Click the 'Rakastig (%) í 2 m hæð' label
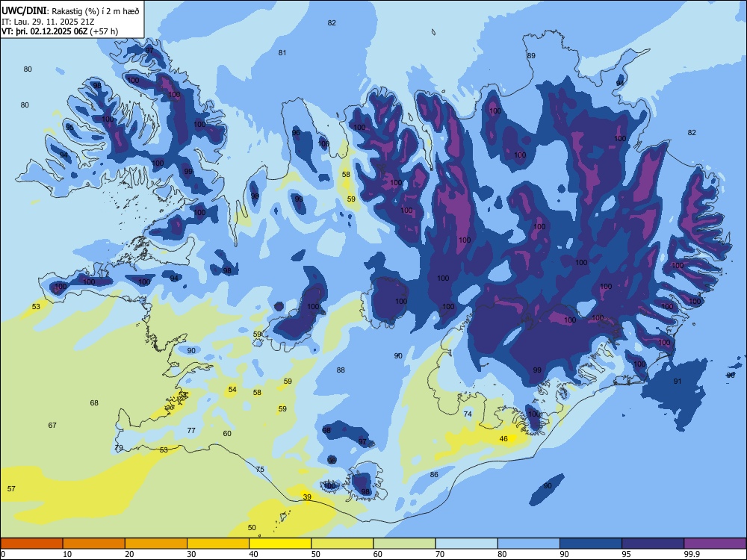This screenshot has height=560, width=747. click(96, 11)
